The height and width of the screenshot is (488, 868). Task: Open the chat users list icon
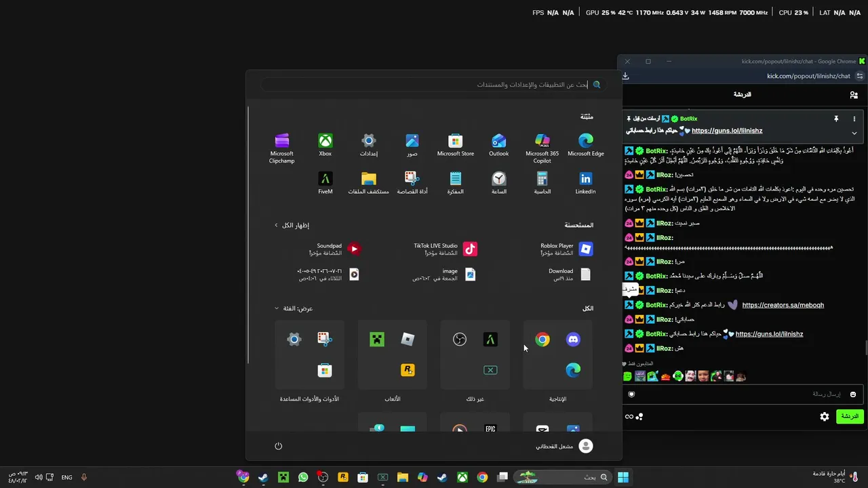coord(854,95)
